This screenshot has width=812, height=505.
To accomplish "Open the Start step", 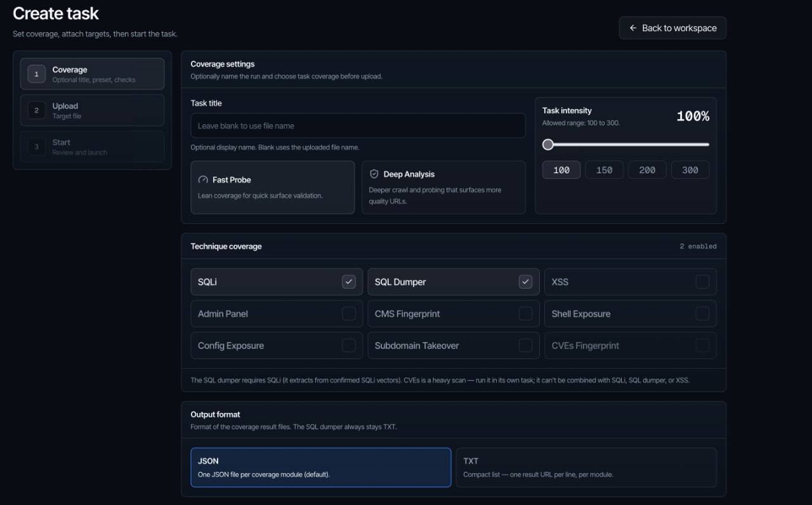I will tap(92, 147).
